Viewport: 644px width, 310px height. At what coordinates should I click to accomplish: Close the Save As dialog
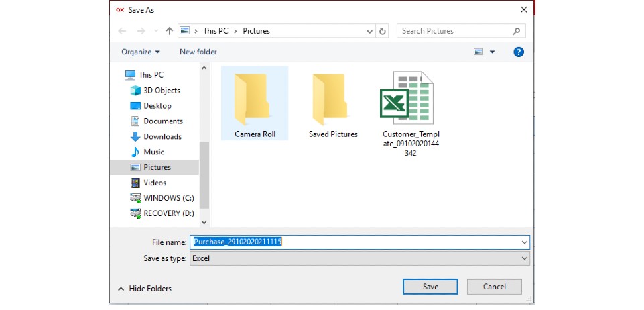point(523,10)
